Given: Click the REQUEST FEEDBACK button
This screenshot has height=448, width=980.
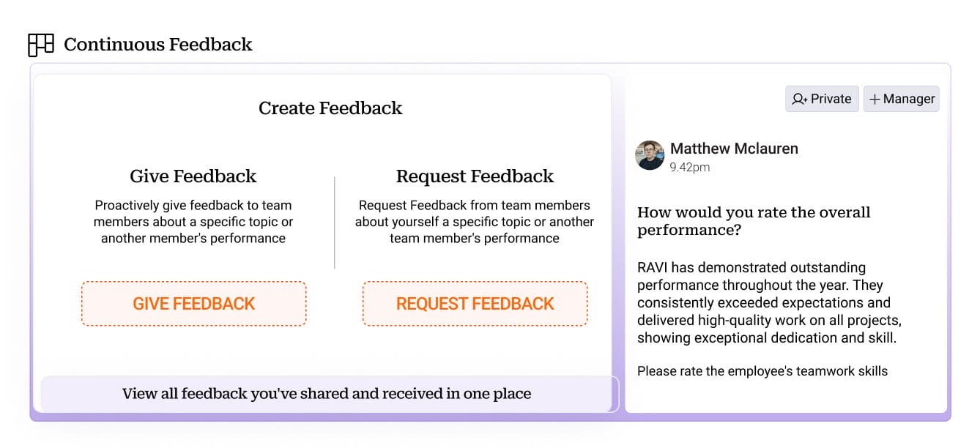Looking at the screenshot, I should pos(475,303).
